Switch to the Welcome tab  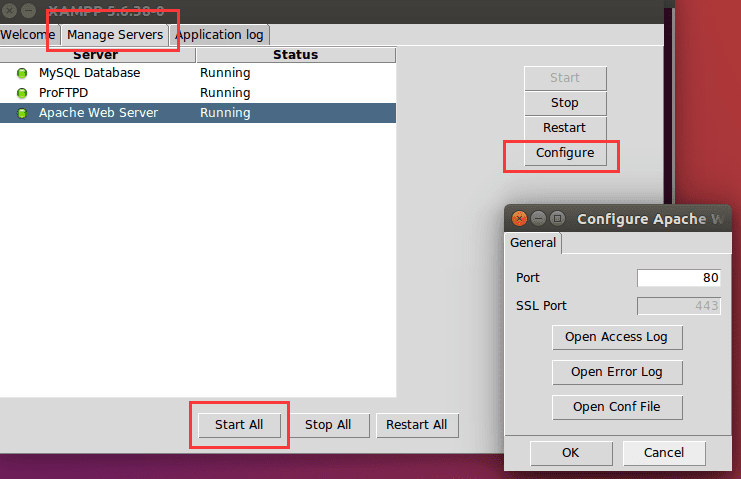pyautogui.click(x=28, y=35)
